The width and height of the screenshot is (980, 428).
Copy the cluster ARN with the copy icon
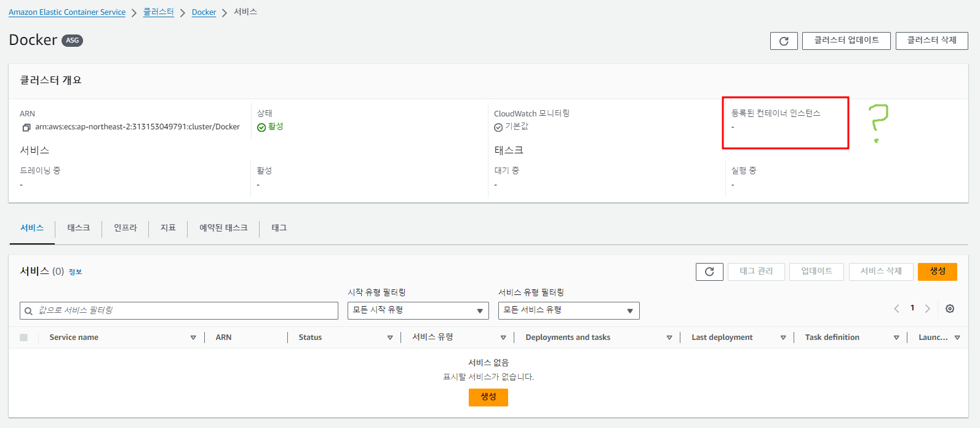coord(26,127)
